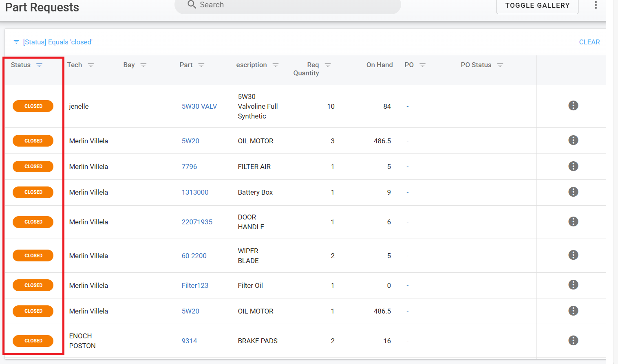The image size is (618, 364).
Task: Open the Req Quantity filter icon
Action: 328,65
